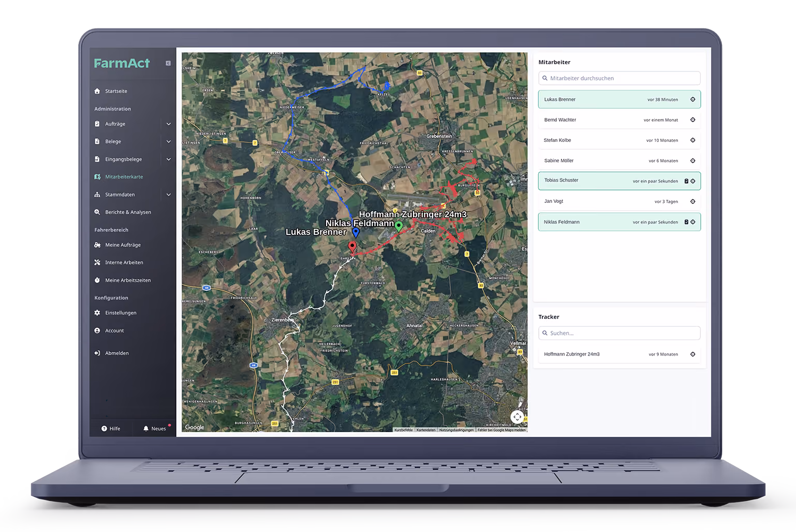Expand the Eingangsbelege submenu chevron
The height and width of the screenshot is (532, 796).
[169, 159]
